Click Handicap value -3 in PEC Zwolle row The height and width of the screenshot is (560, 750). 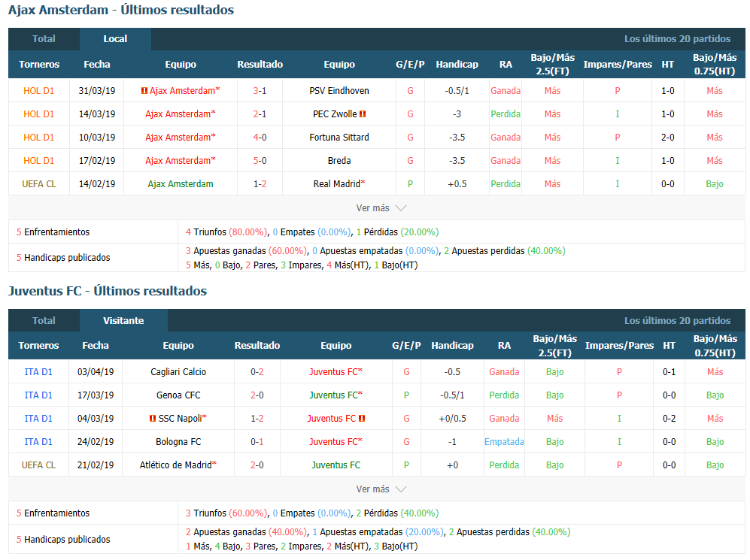457,114
